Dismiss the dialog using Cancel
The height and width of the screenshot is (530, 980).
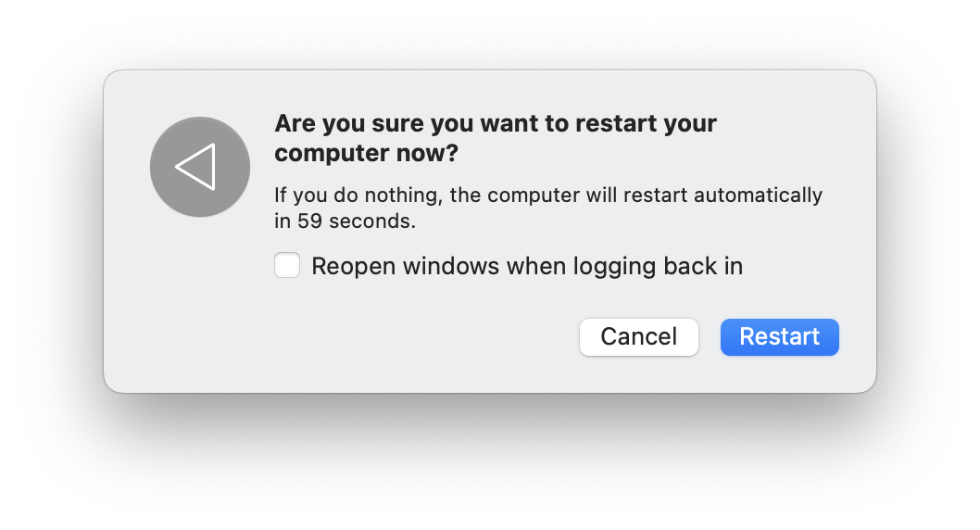click(638, 336)
